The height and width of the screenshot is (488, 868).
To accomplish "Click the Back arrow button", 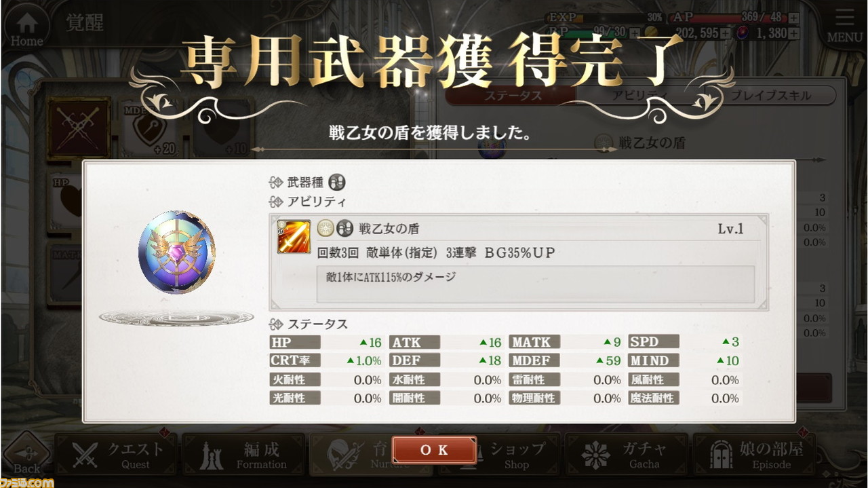I will (x=27, y=454).
